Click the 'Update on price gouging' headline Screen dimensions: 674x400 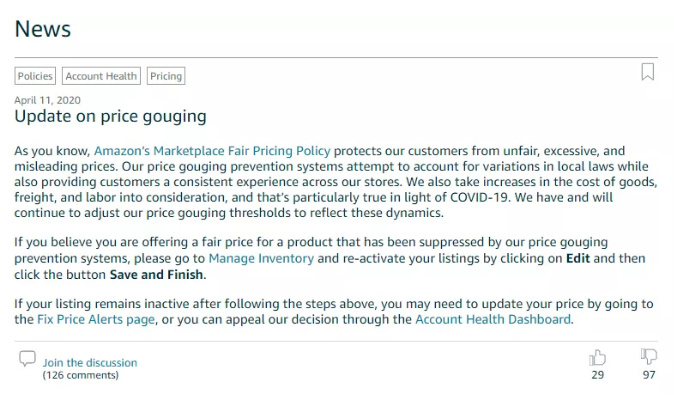click(110, 117)
